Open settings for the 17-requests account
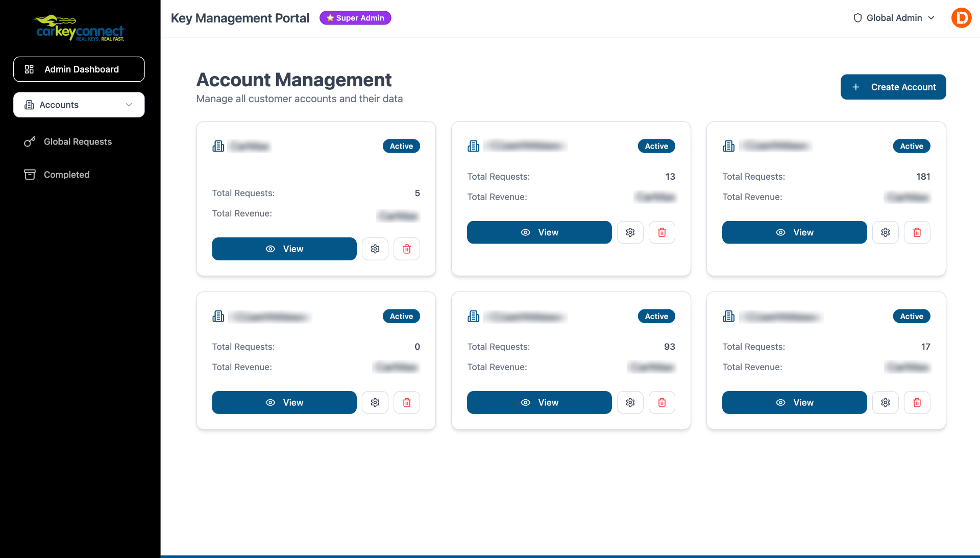 click(886, 402)
